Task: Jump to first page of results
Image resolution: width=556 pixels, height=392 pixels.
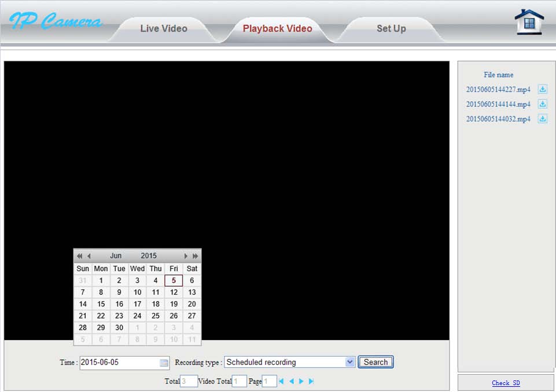Action: [281, 382]
